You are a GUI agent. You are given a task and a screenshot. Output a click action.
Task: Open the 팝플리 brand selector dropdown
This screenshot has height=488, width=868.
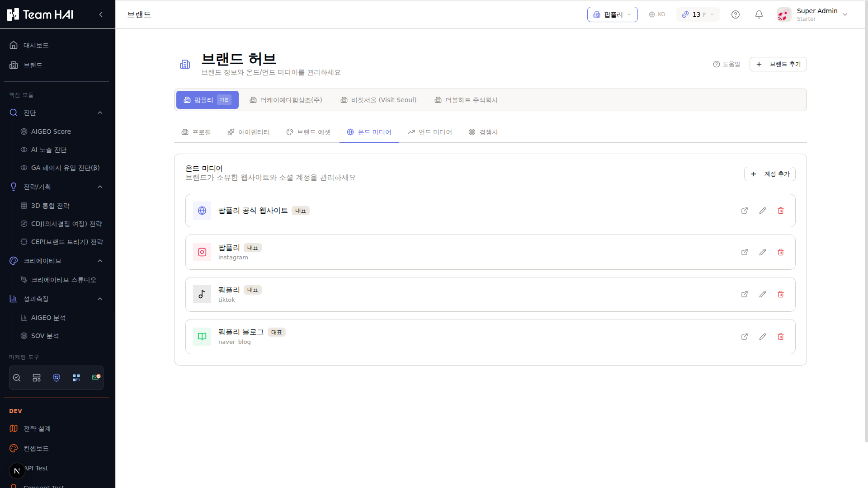[612, 14]
